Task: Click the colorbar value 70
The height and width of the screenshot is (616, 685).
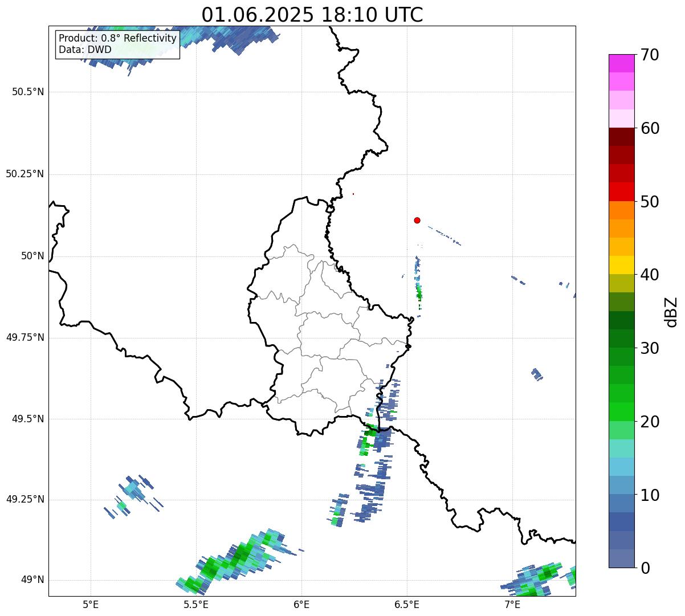Action: [x=650, y=55]
